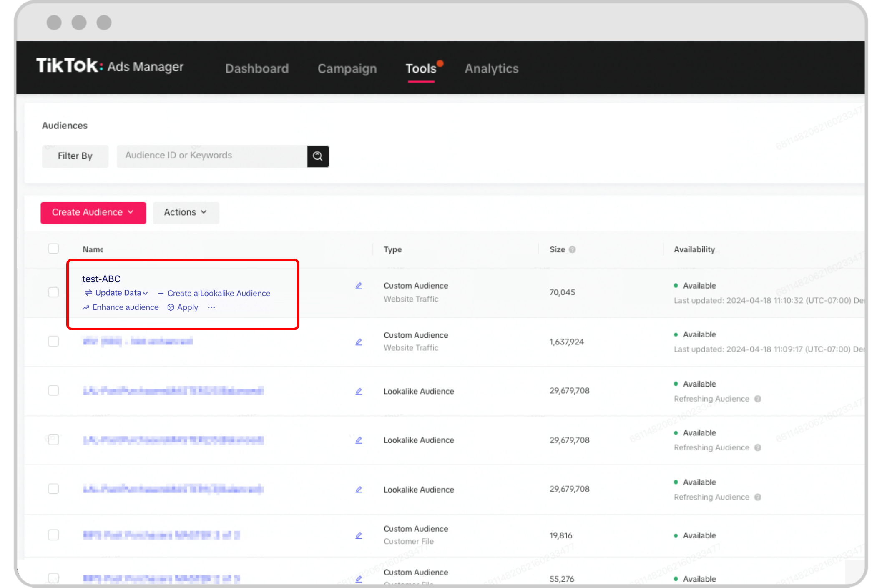Click the search magnifier icon button

pyautogui.click(x=318, y=156)
